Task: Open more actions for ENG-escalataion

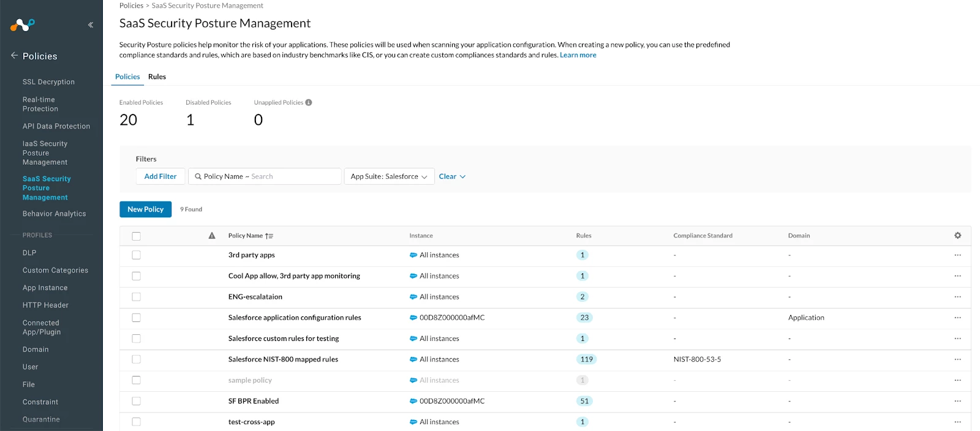Action: [x=958, y=297]
